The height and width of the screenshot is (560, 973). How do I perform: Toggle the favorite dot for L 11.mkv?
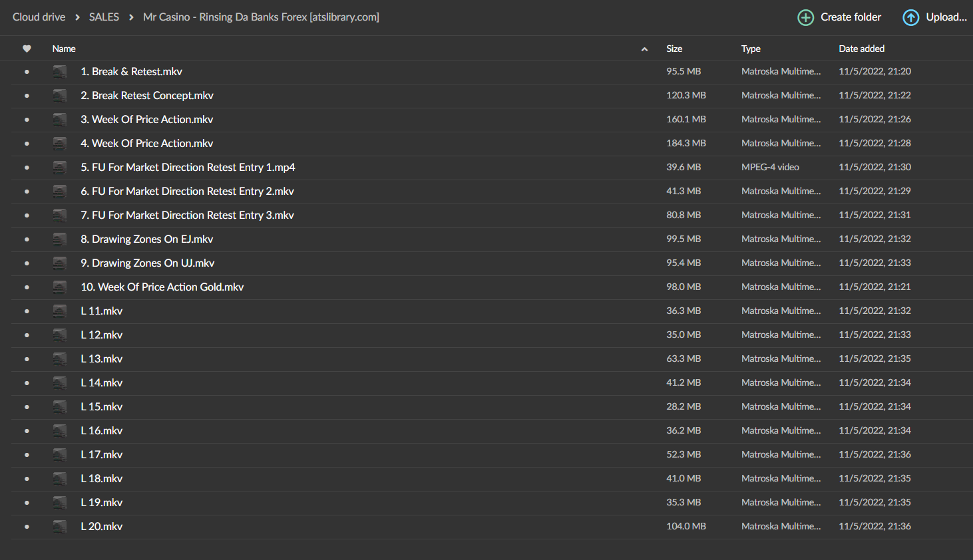pyautogui.click(x=27, y=311)
